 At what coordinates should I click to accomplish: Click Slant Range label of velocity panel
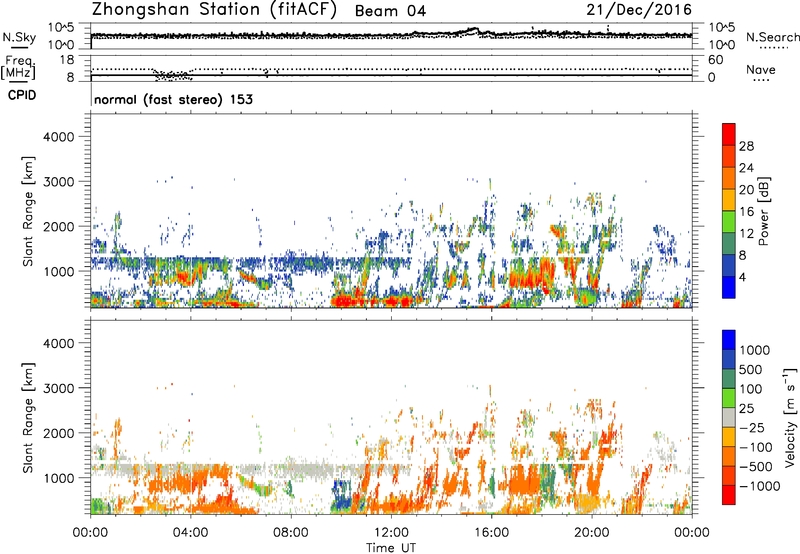tap(28, 417)
